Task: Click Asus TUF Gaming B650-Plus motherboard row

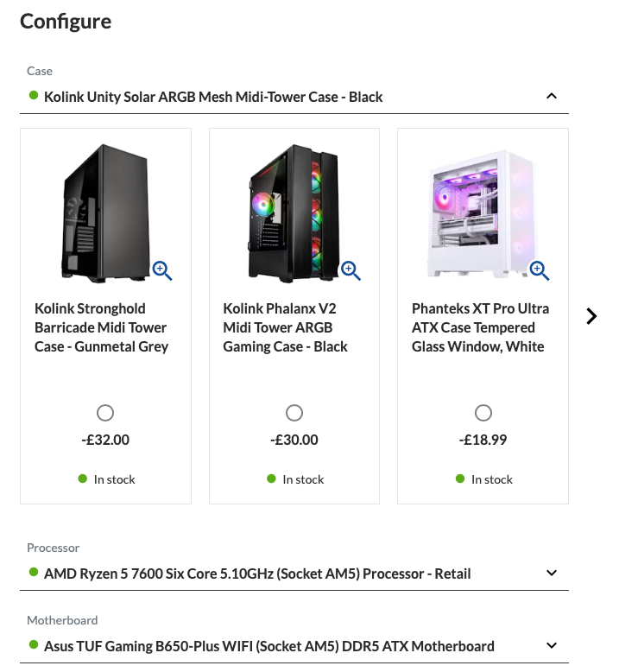Action: (294, 646)
